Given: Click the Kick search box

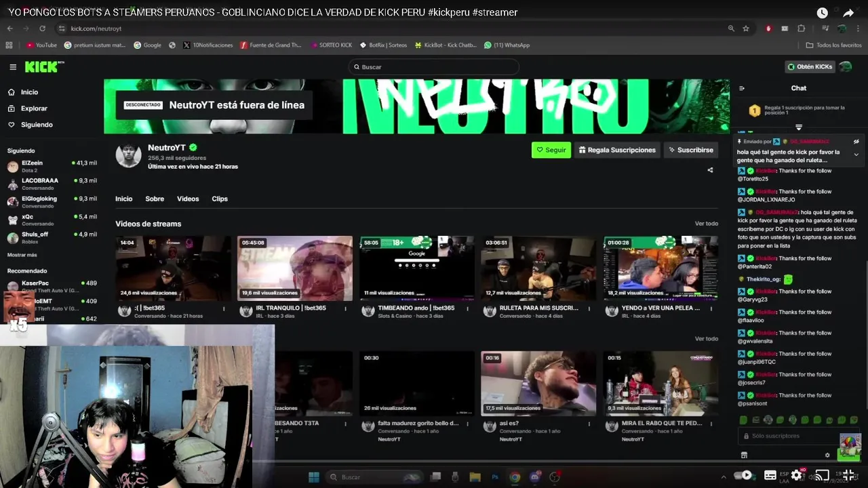Looking at the screenshot, I should click(x=434, y=66).
